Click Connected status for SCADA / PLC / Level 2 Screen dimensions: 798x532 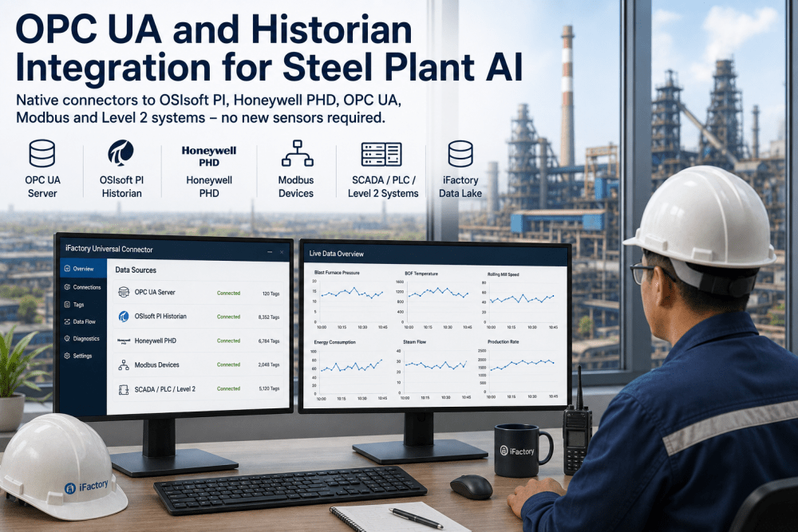click(228, 388)
